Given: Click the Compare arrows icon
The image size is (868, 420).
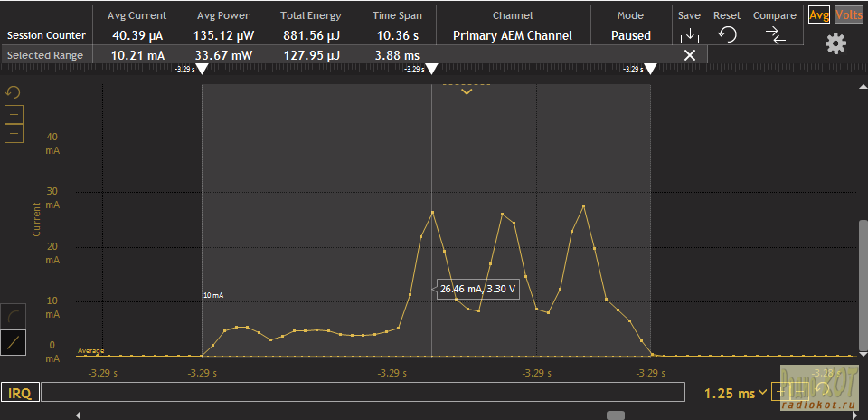Looking at the screenshot, I should tap(774, 35).
